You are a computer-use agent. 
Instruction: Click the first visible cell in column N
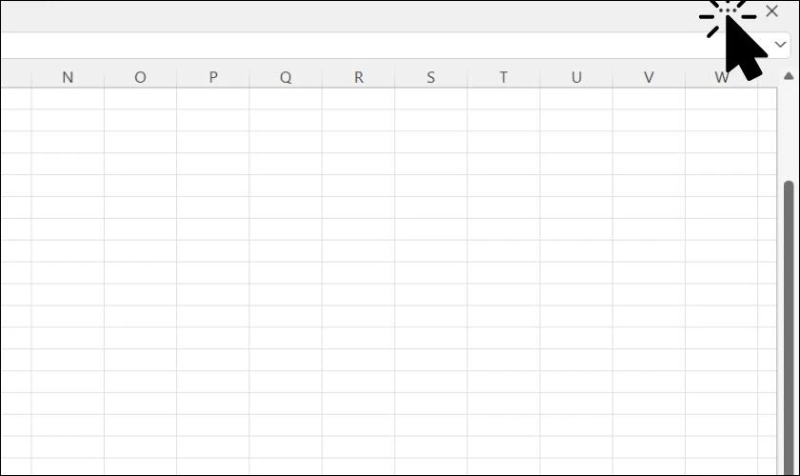[x=68, y=98]
